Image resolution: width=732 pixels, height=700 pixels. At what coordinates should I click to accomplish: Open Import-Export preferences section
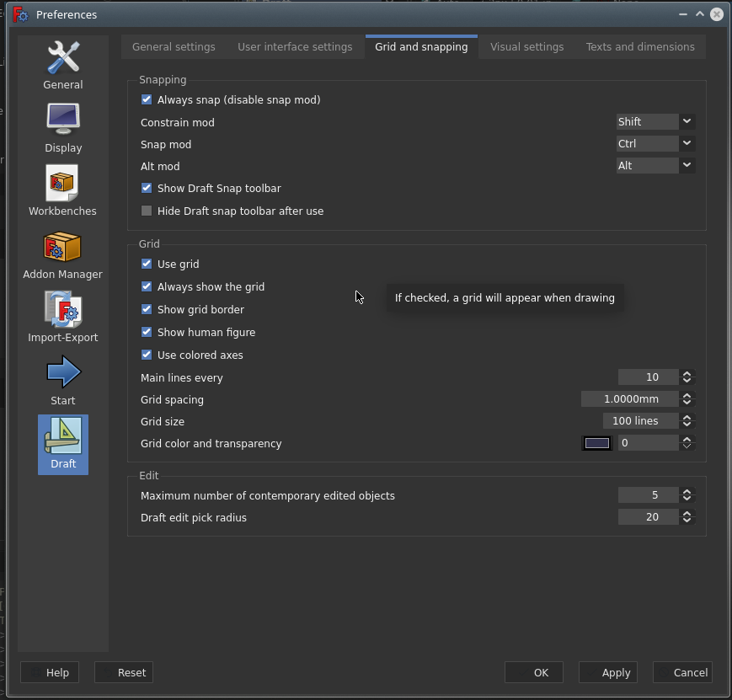pyautogui.click(x=62, y=318)
